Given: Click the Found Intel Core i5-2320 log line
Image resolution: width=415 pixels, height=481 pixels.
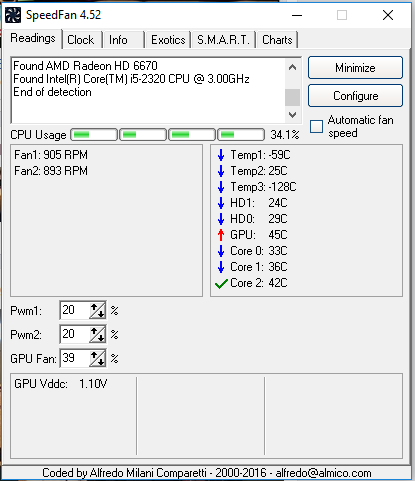Looking at the screenshot, I should [131, 79].
